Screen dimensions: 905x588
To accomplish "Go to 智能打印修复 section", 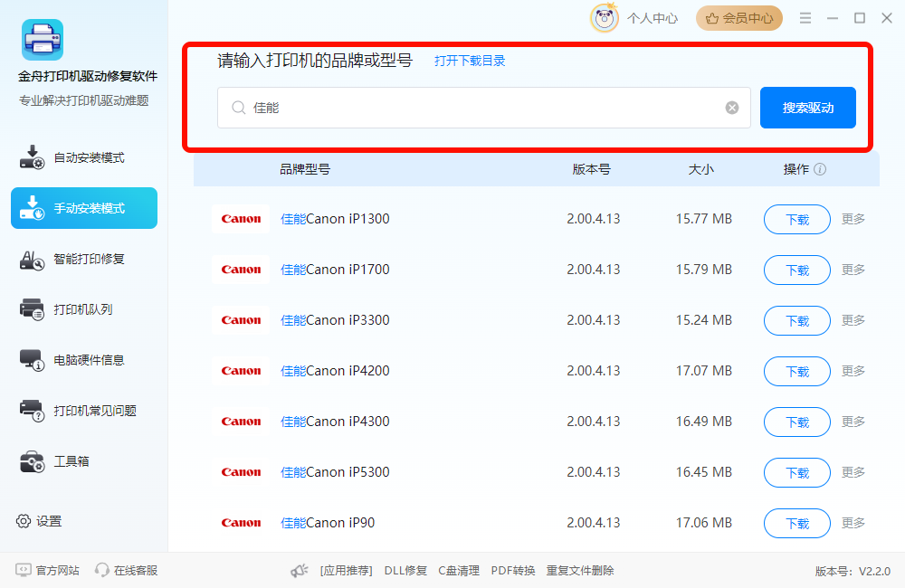I will point(83,259).
